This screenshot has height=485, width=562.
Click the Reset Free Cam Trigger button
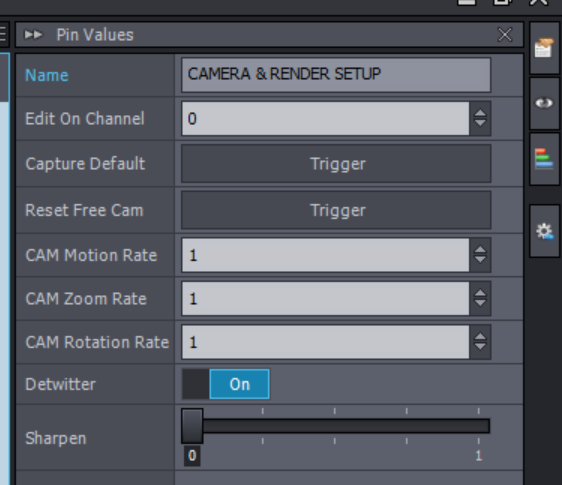pos(336,210)
